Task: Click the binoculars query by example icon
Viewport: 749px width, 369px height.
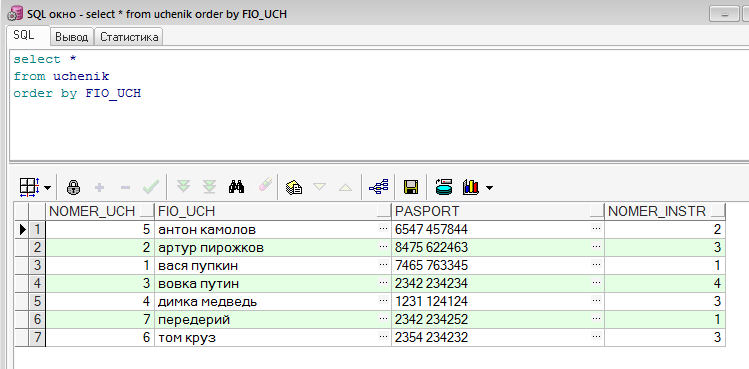Action: (x=236, y=187)
